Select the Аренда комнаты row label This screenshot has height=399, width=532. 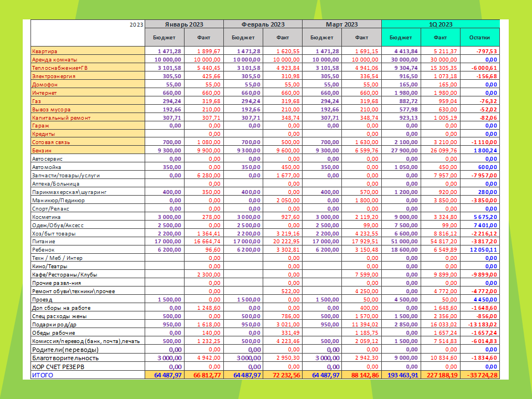pyautogui.click(x=55, y=59)
